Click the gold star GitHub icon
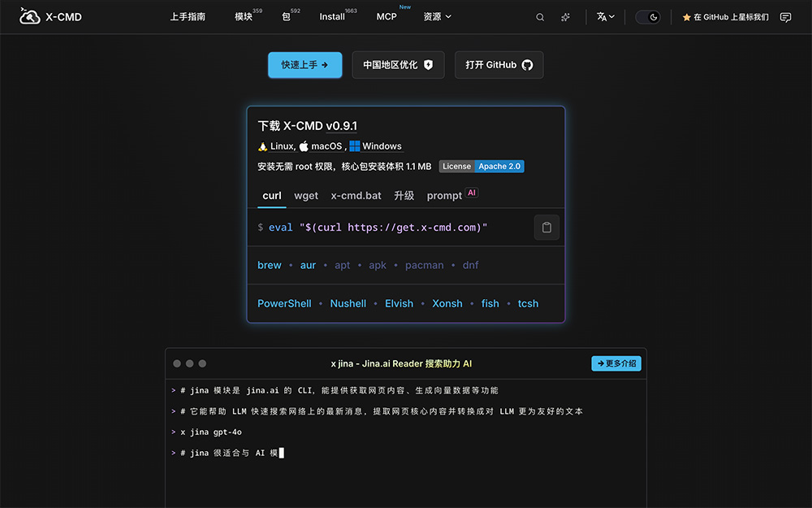Viewport: 812px width, 508px height. pos(687,17)
